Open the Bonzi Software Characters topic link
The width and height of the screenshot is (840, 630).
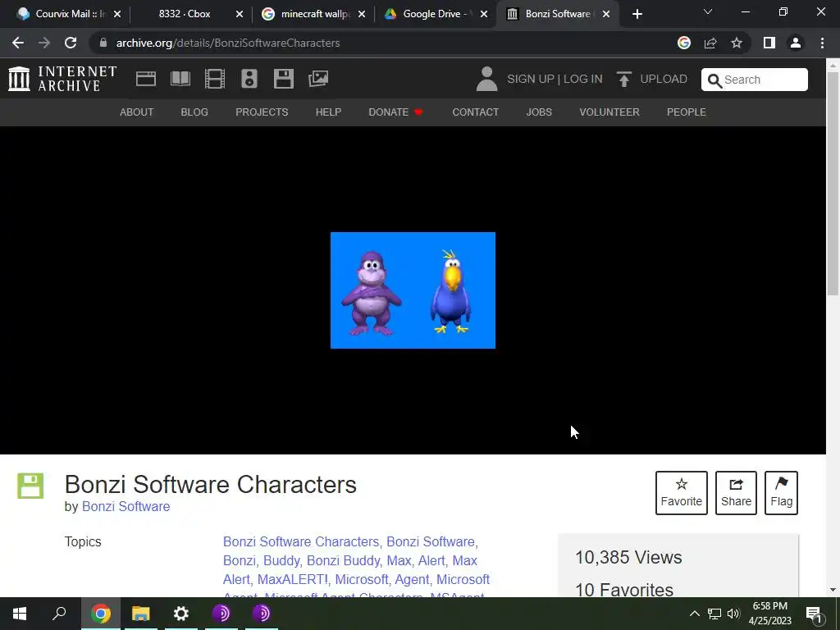[x=301, y=541]
